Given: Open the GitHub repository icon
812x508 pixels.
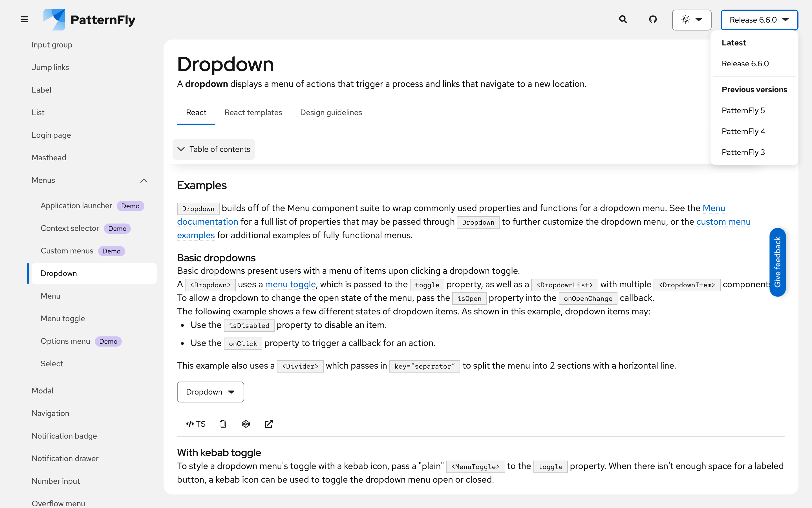Looking at the screenshot, I should (653, 19).
